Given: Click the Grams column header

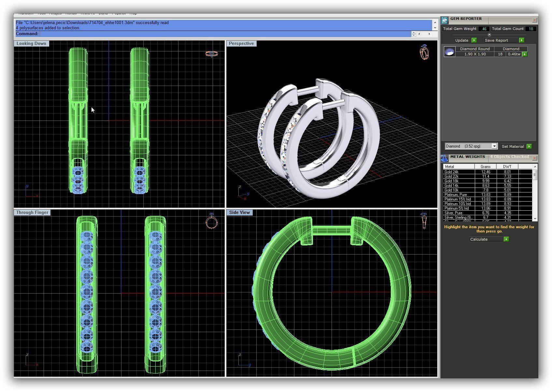Looking at the screenshot, I should pyautogui.click(x=485, y=167).
